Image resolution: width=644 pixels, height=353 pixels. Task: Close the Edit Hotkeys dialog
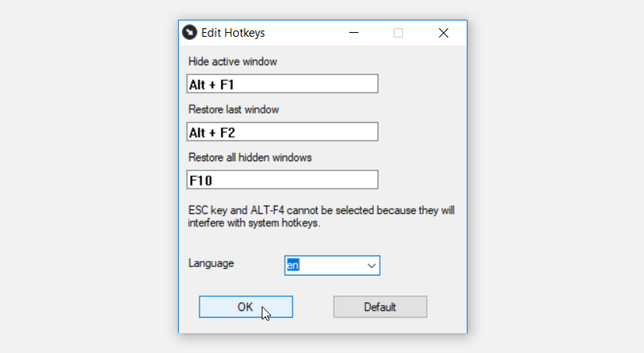(x=443, y=33)
